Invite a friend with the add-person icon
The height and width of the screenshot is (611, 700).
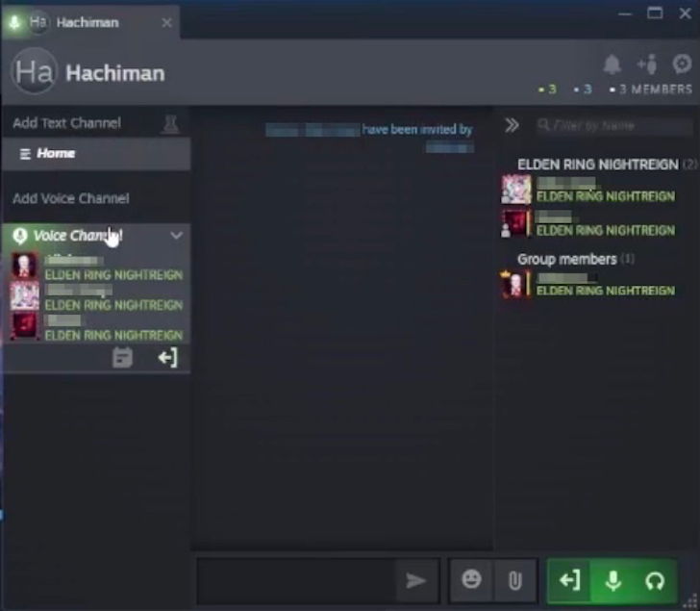[x=647, y=64]
